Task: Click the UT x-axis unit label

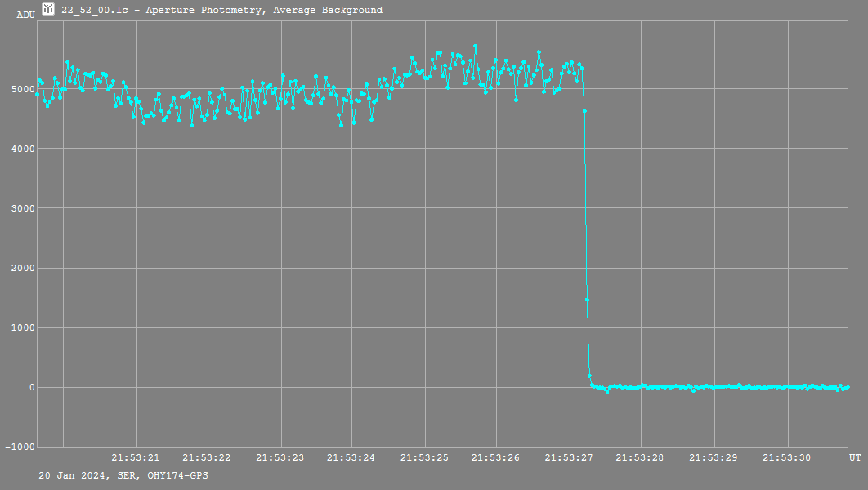Action: coord(854,457)
